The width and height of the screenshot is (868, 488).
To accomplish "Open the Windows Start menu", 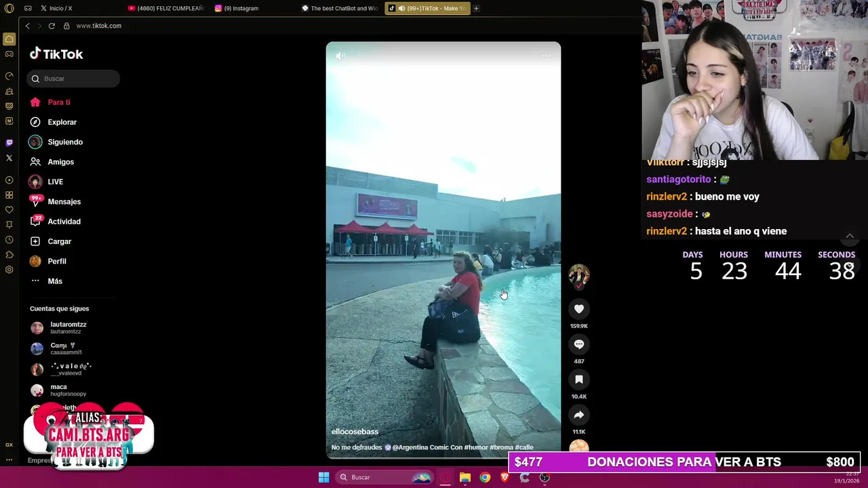I will pos(323,477).
